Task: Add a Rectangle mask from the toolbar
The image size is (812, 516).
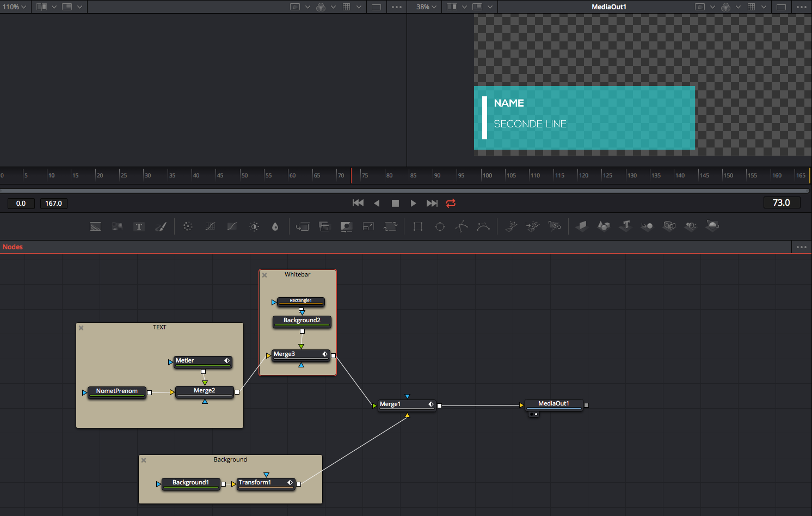Action: 418,226
